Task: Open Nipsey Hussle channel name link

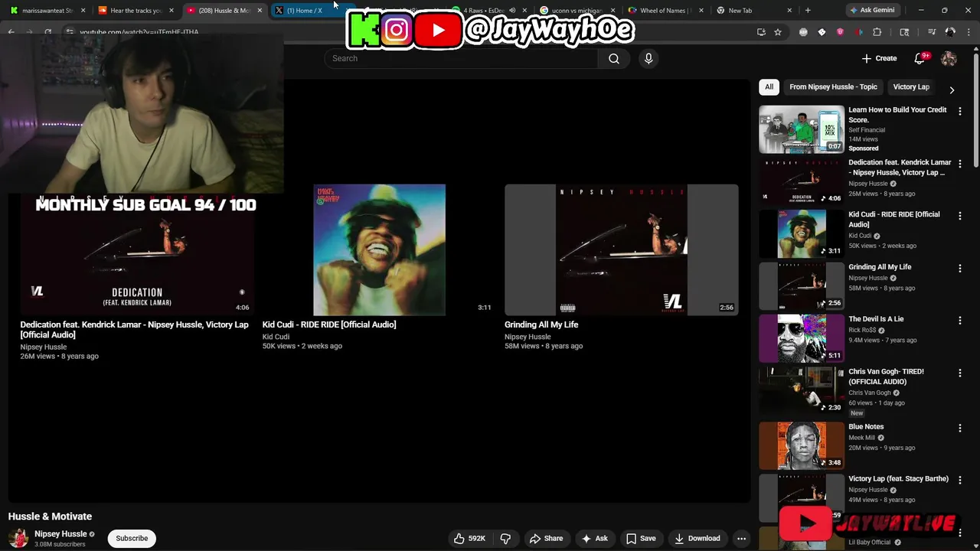Action: (60, 533)
